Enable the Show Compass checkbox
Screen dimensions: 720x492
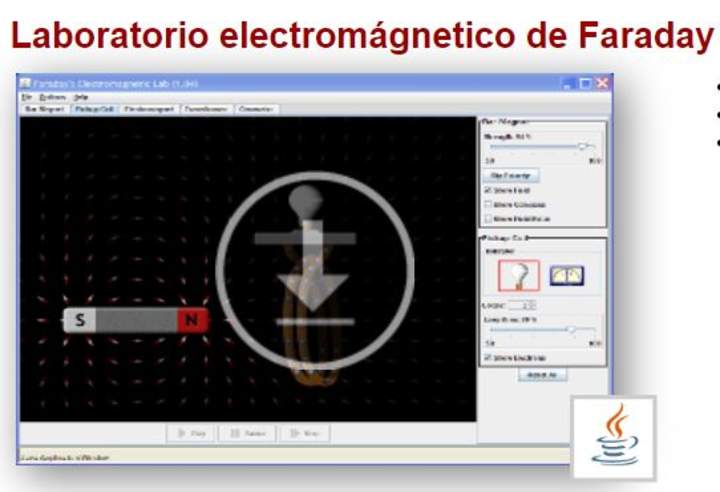[x=487, y=203]
